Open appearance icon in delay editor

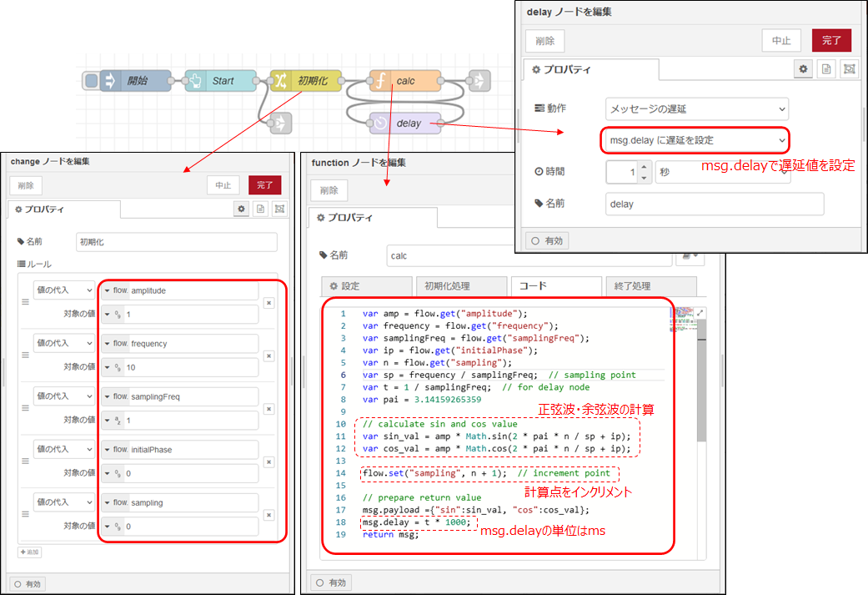click(849, 69)
